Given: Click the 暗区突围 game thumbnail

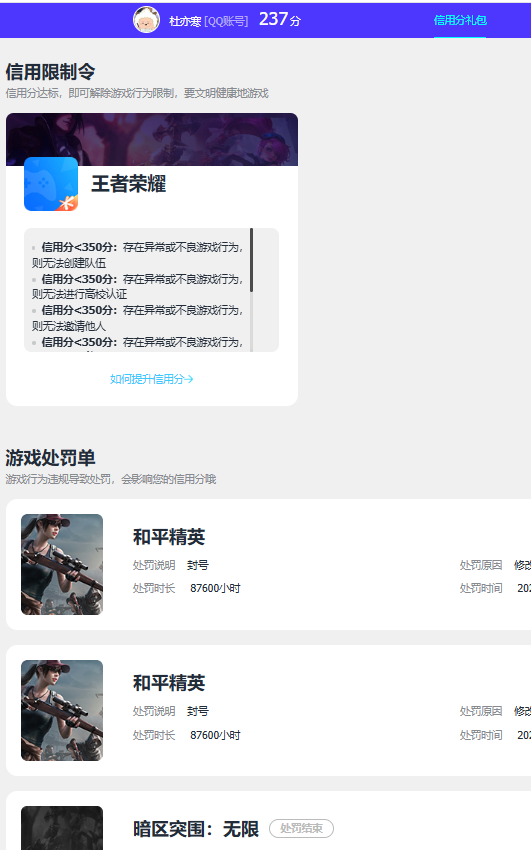Looking at the screenshot, I should click(x=62, y=828).
